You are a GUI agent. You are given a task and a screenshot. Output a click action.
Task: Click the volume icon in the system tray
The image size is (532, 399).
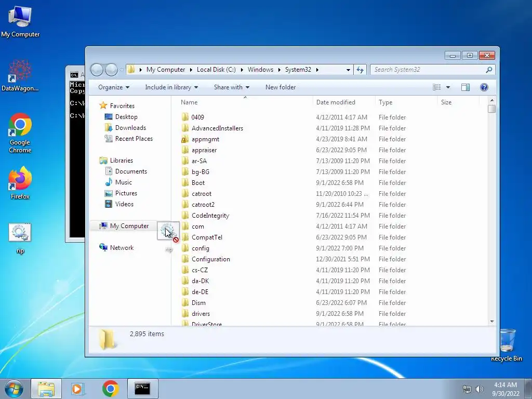[479, 389]
